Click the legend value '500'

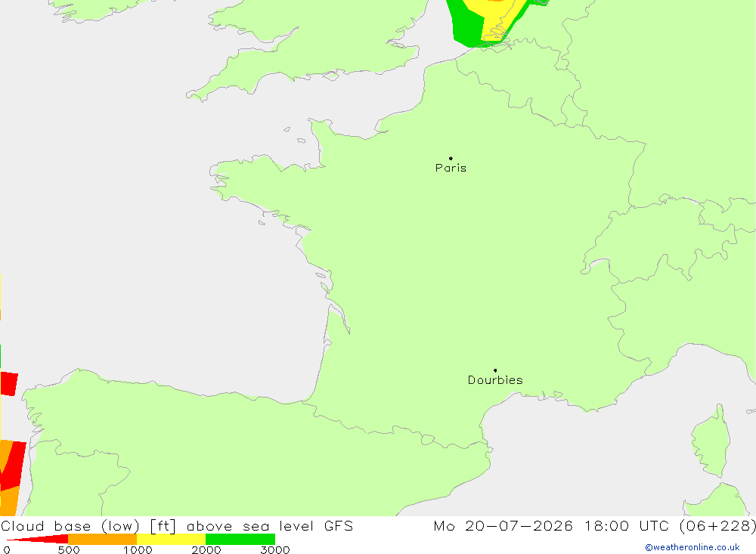coord(69,550)
